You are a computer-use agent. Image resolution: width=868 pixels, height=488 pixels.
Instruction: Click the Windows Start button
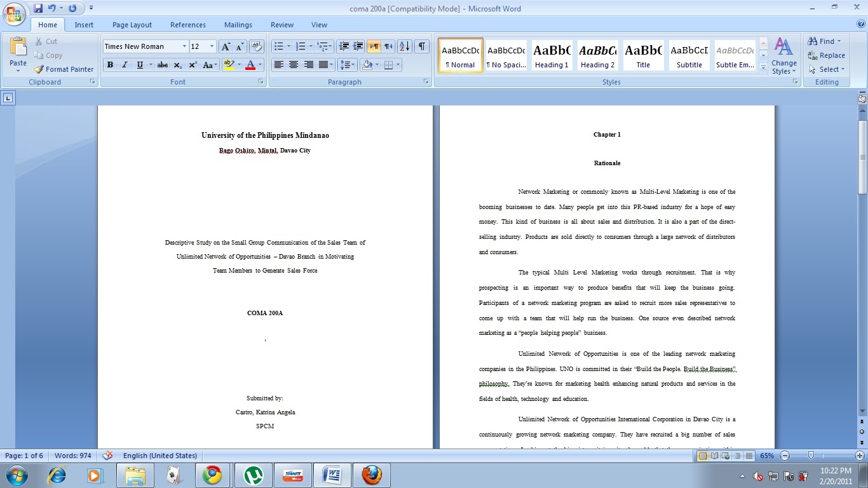tap(17, 475)
